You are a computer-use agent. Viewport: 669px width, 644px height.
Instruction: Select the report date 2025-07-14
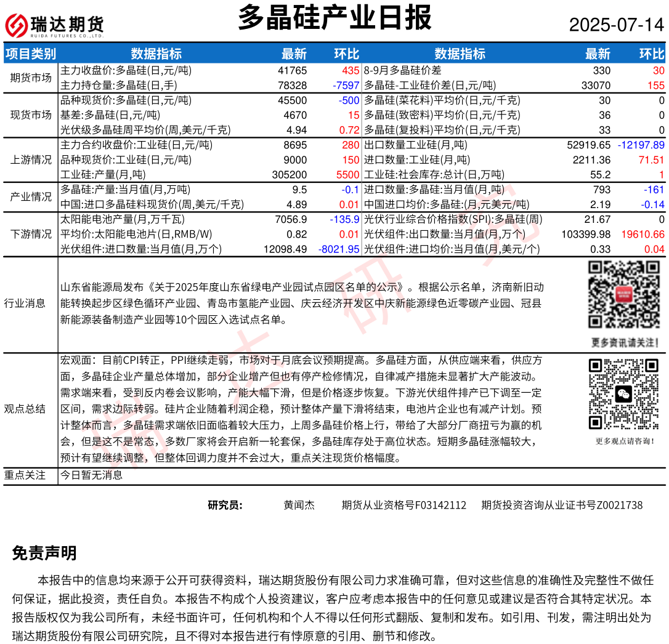pos(616,25)
